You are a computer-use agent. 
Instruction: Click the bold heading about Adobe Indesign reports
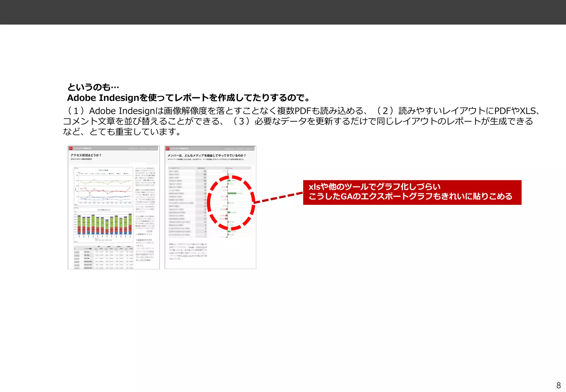tap(188, 98)
